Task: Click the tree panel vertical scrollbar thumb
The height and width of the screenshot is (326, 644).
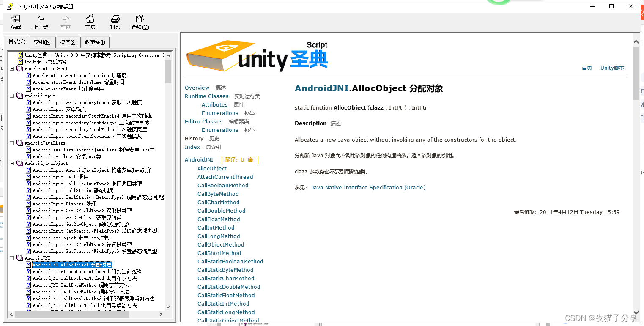Action: [x=168, y=71]
